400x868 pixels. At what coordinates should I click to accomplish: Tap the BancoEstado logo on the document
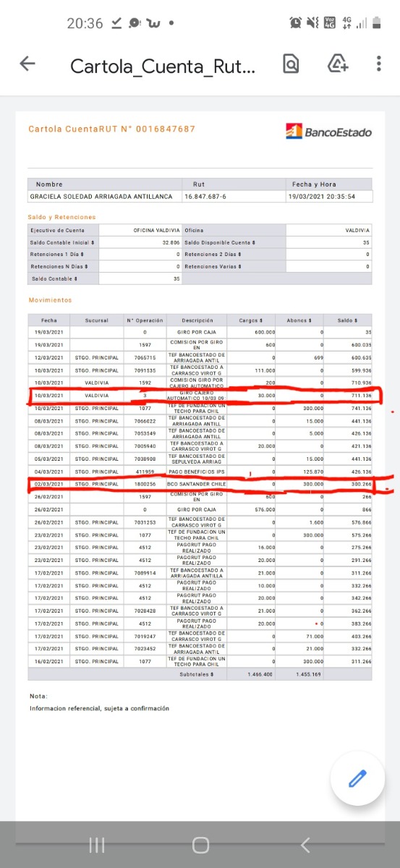pos(329,132)
